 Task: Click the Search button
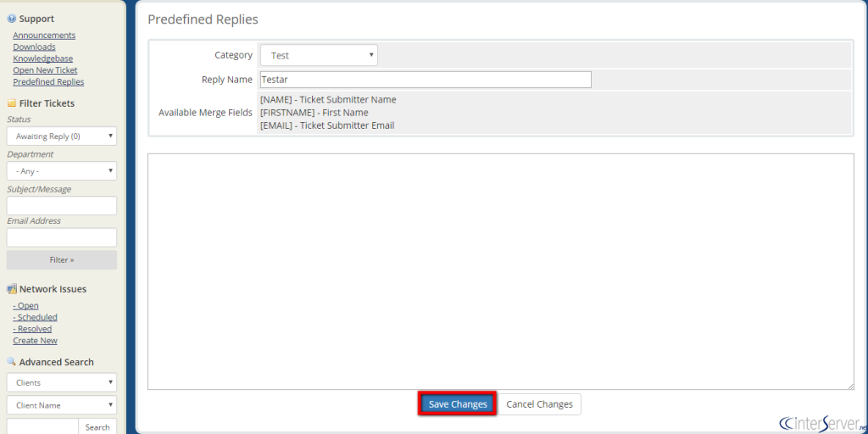tap(97, 427)
